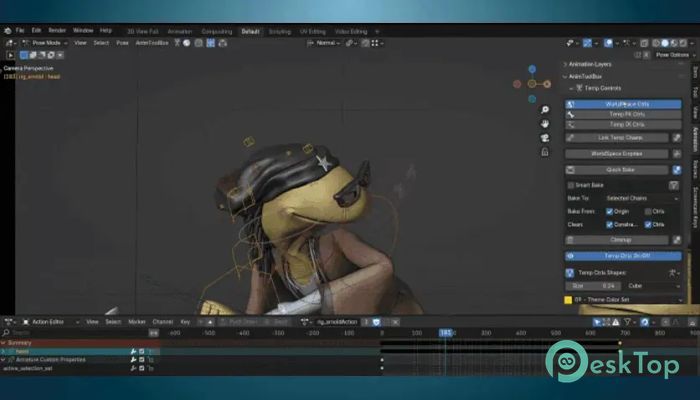Click the filter icon beside Smart Bake
This screenshot has height=400, width=700.
pos(674,185)
